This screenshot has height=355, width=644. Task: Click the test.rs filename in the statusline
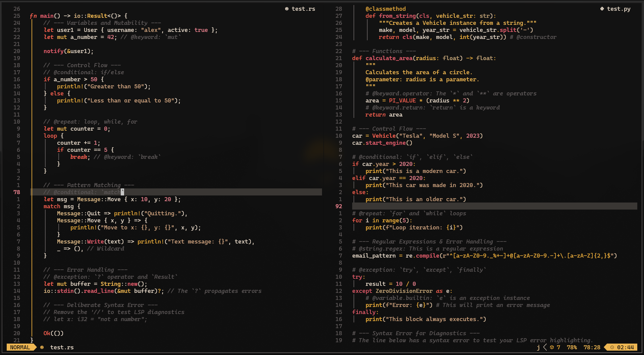coord(62,347)
